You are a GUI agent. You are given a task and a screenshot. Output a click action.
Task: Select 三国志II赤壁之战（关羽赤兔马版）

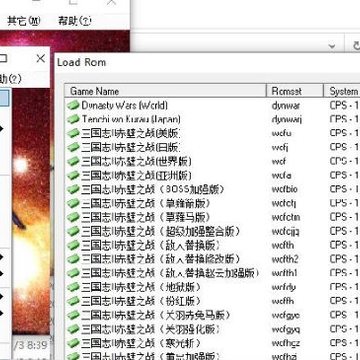[156, 315]
